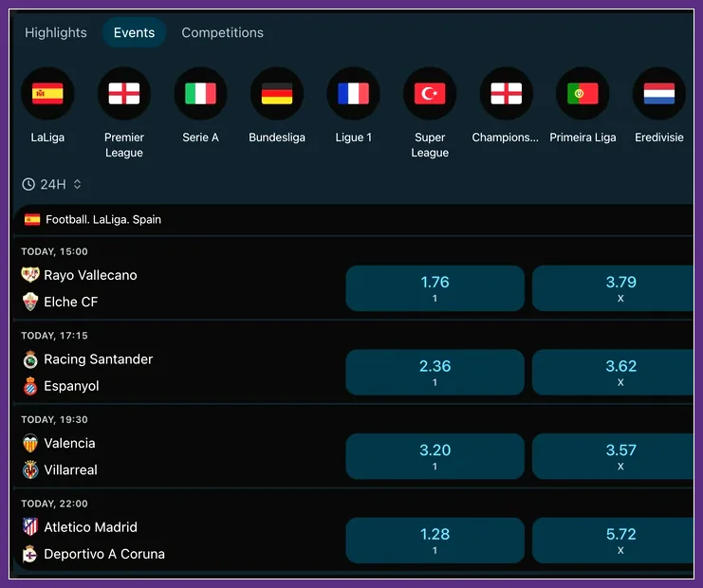Open Primeira Liga Portugal flag icon
Screen dimensions: 703x588
(x=583, y=93)
